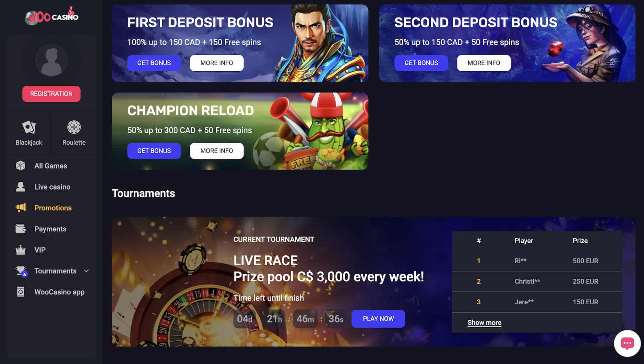Click the Payments wallet icon
The height and width of the screenshot is (364, 644).
coord(21,229)
